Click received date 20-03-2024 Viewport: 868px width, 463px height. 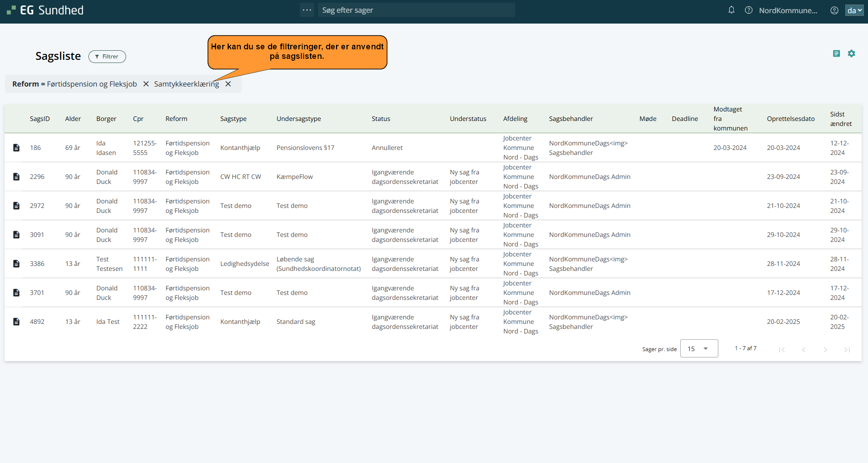coord(730,148)
